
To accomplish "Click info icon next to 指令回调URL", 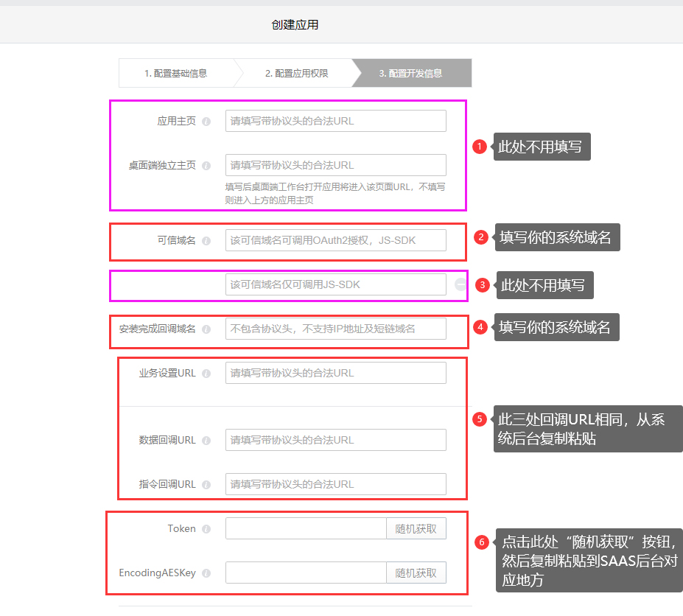I will (206, 485).
